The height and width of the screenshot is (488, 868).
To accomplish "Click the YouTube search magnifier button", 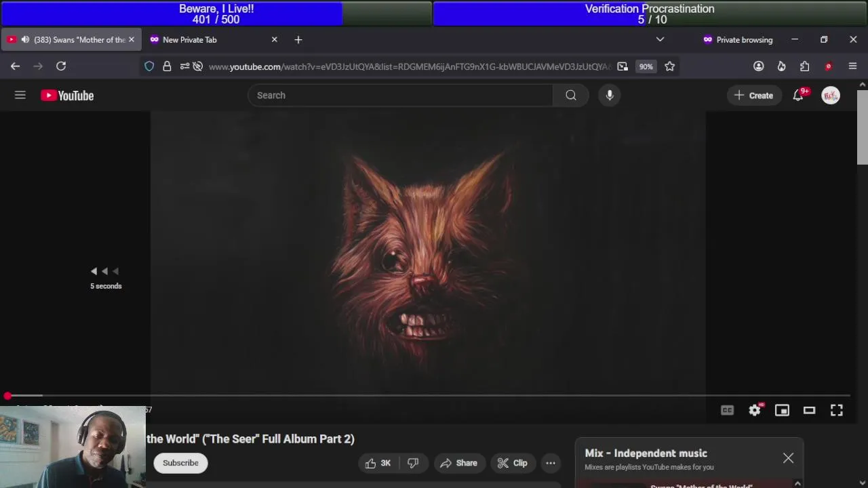I will tap(571, 96).
